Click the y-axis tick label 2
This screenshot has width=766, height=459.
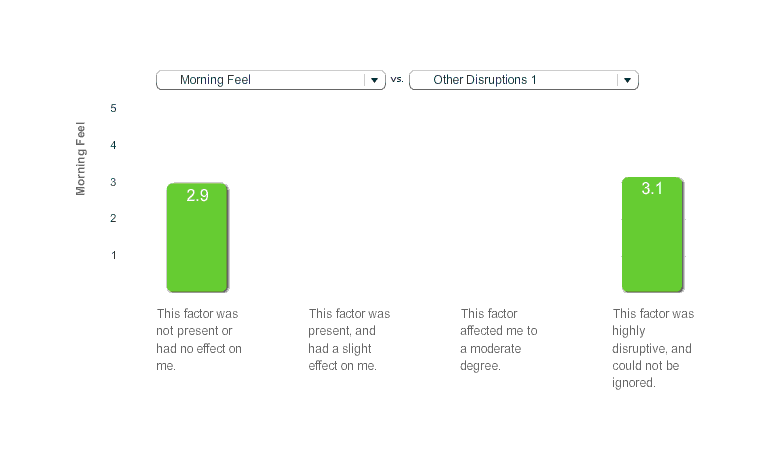[113, 218]
